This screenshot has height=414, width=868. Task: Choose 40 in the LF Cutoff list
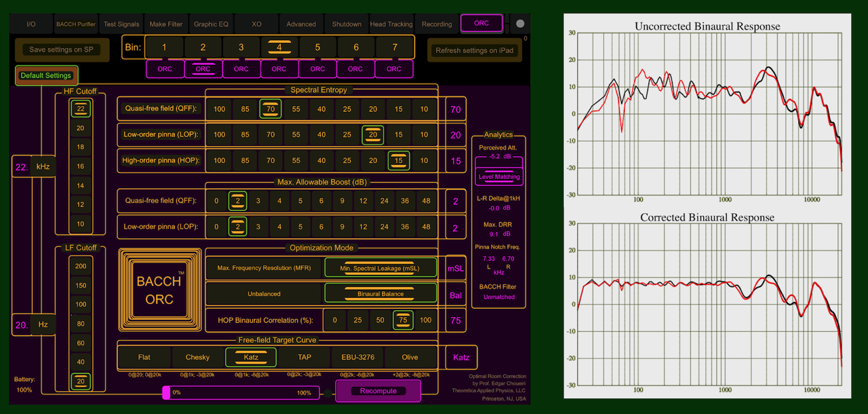point(81,362)
